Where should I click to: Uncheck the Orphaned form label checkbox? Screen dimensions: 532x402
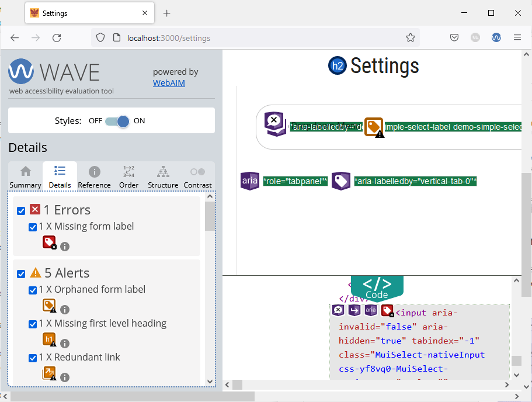point(33,290)
